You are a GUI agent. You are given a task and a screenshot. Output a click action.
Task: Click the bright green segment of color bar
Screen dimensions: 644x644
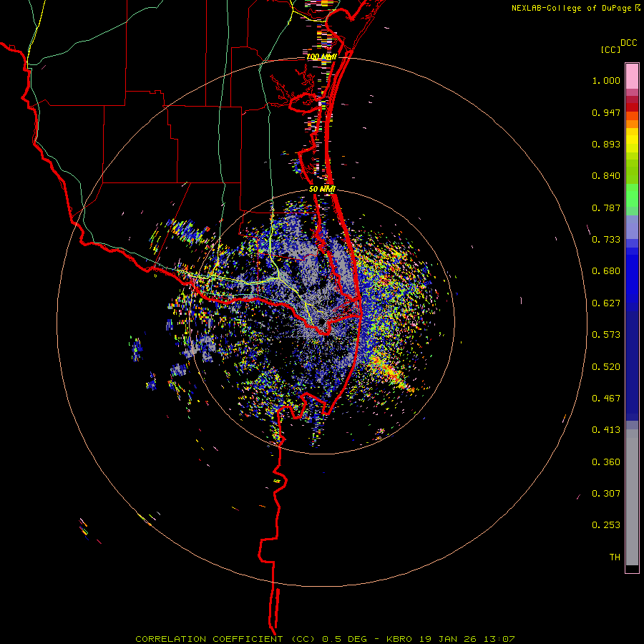click(632, 195)
